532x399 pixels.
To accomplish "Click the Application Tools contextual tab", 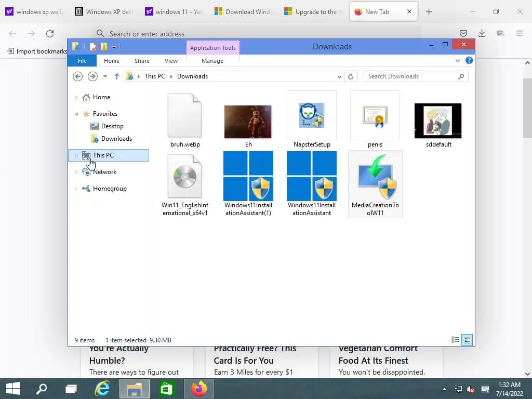I will point(212,48).
